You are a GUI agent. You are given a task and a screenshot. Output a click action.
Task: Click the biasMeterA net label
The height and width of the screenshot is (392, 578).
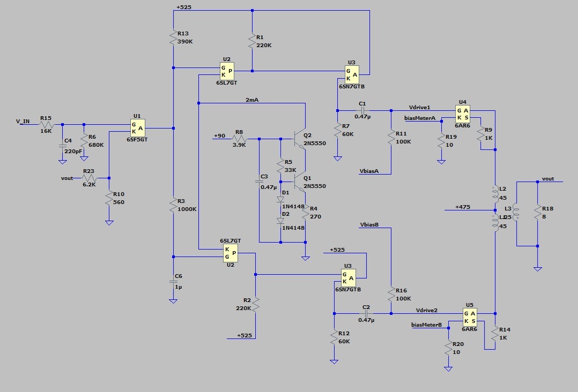(420, 118)
